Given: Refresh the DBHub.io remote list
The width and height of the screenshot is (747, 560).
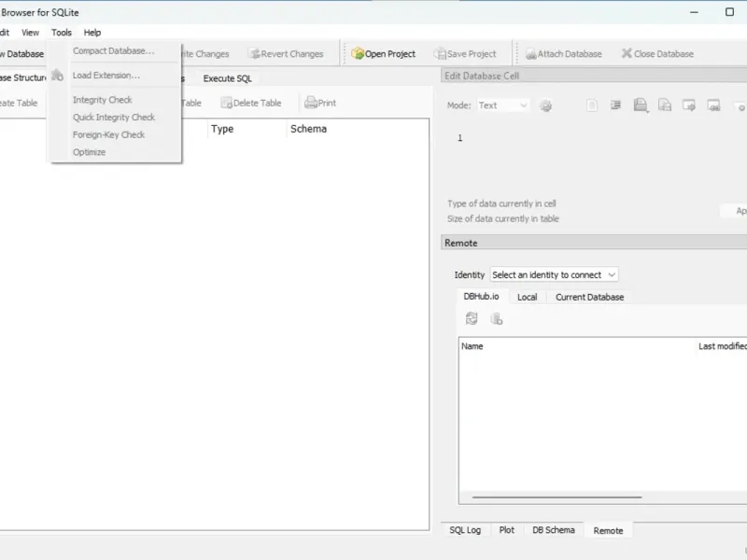Looking at the screenshot, I should [x=472, y=318].
